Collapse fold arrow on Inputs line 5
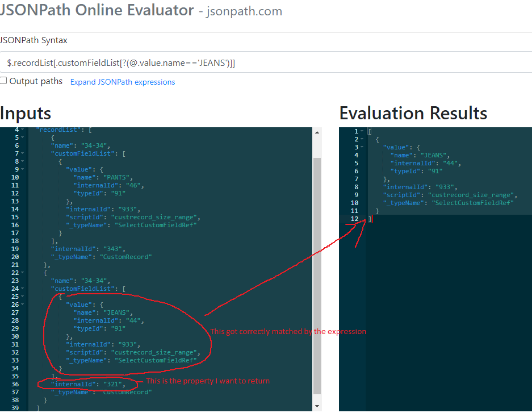 (x=22, y=137)
